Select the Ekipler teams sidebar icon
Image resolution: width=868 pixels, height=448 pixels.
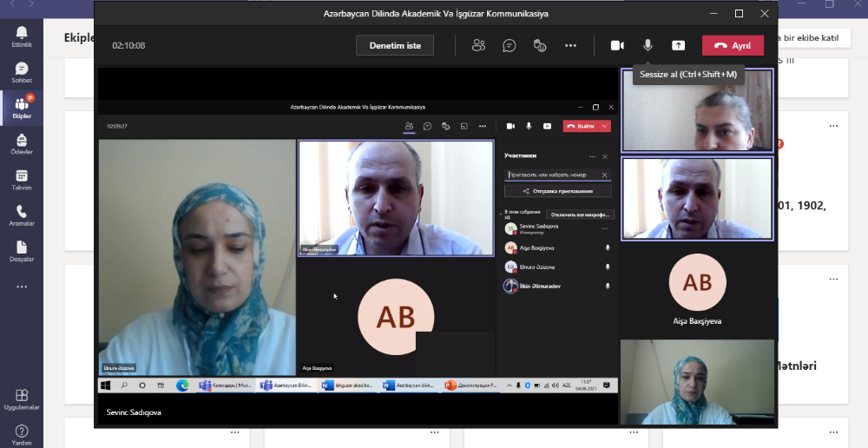click(x=22, y=108)
